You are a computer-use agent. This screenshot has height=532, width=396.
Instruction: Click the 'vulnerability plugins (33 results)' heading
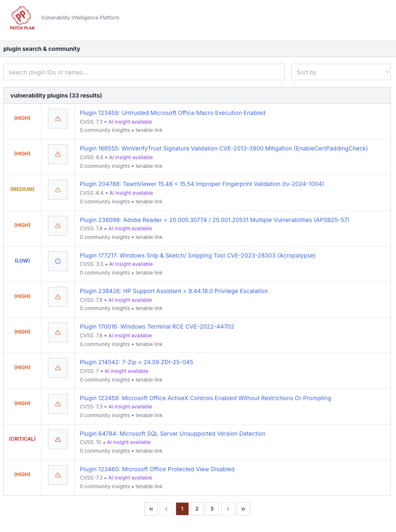coord(56,95)
